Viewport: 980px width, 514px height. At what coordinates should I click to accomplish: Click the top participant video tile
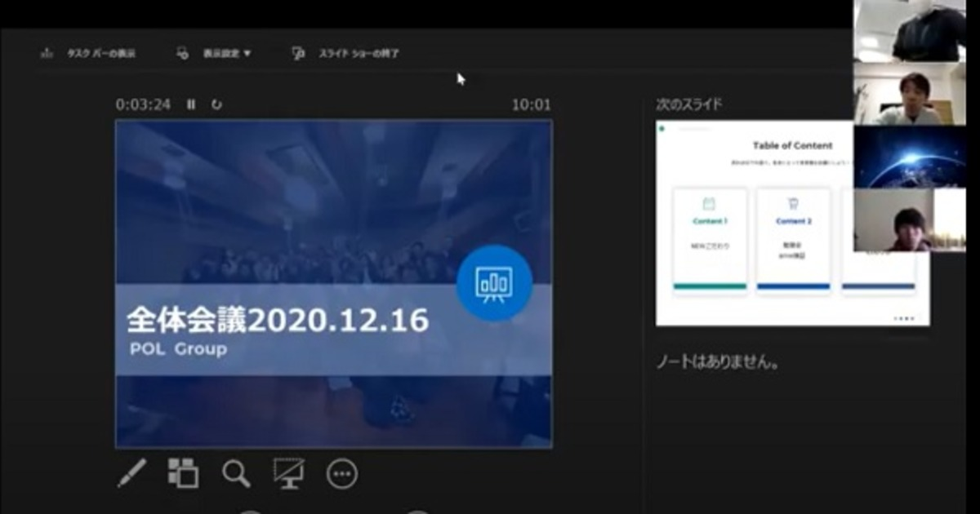click(x=910, y=31)
